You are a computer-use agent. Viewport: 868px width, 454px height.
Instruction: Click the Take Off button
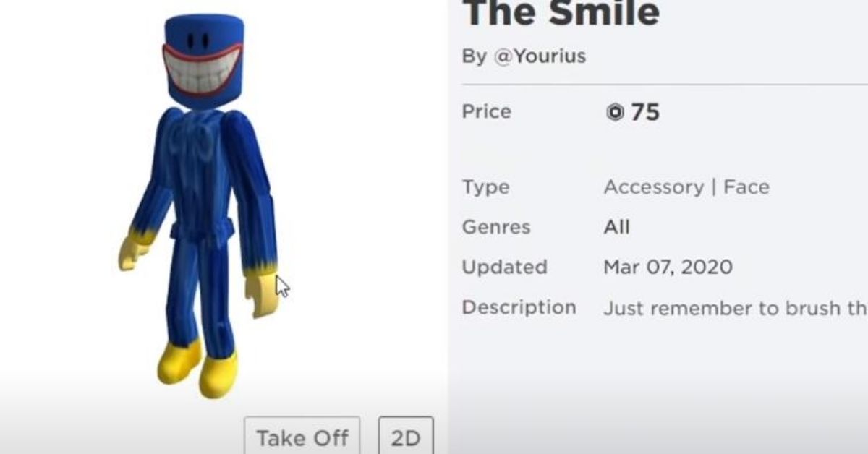(x=302, y=437)
